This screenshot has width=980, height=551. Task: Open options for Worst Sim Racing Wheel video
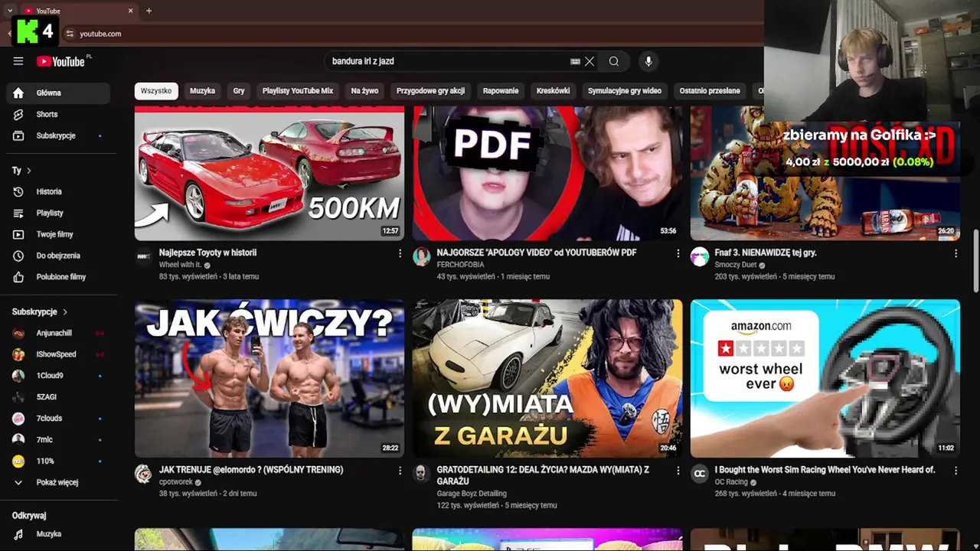coord(955,471)
